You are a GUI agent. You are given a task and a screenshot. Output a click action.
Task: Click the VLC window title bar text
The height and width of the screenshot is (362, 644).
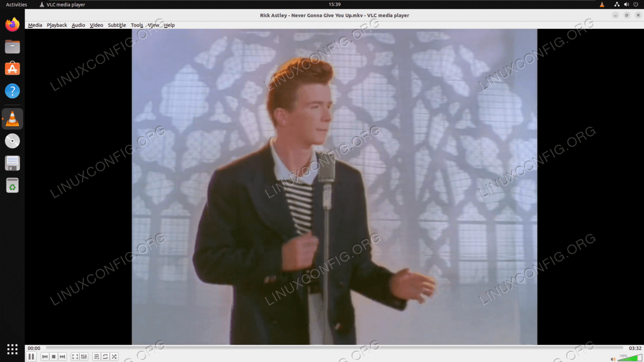(334, 15)
